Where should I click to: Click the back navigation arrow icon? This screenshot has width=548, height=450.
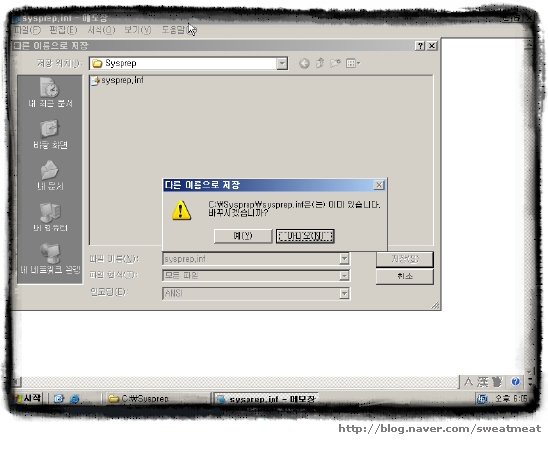pos(304,64)
